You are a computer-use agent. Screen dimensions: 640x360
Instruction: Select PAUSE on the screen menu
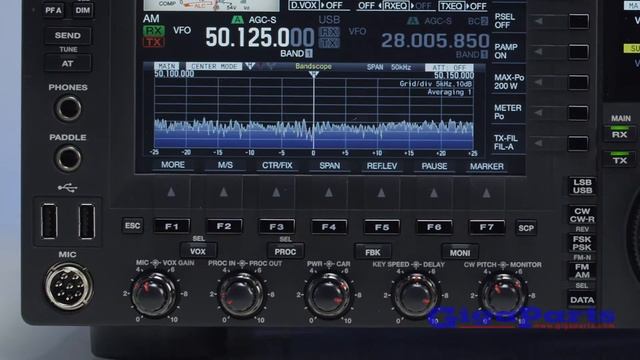pyautogui.click(x=434, y=167)
